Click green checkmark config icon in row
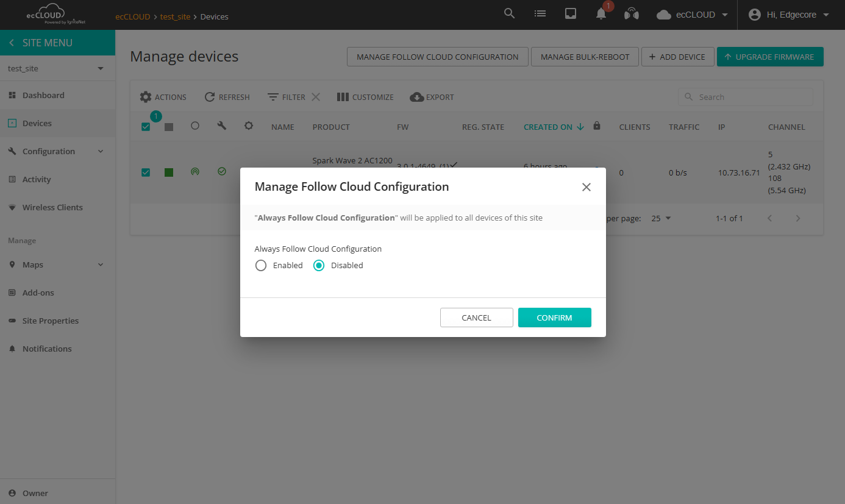 pos(222,172)
